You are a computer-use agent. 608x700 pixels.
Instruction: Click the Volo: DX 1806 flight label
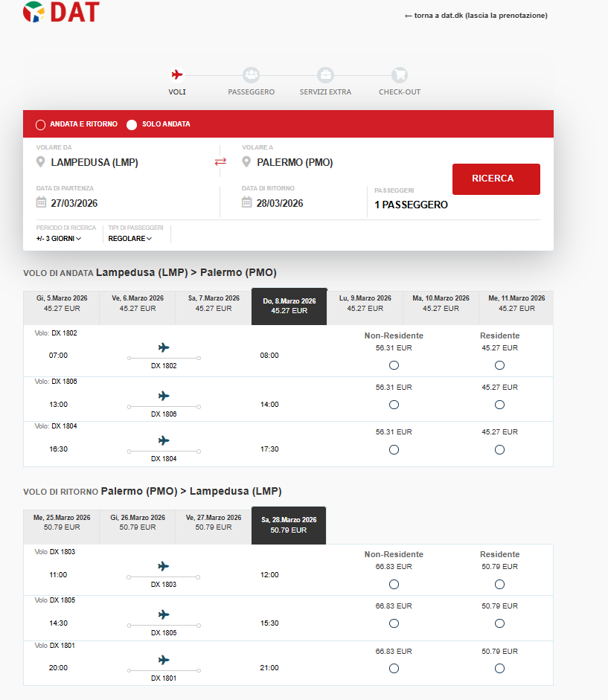[x=56, y=382]
